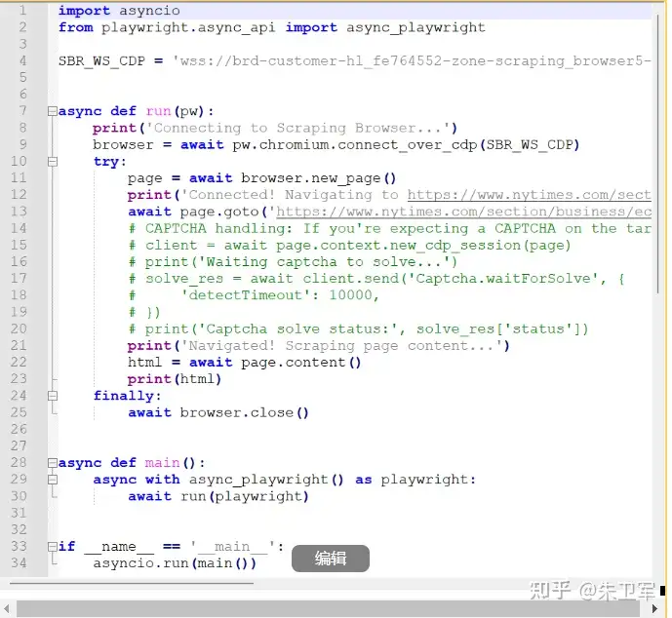
Task: Click the 'Waiting captcha to solve...' comment
Action: pos(327,262)
